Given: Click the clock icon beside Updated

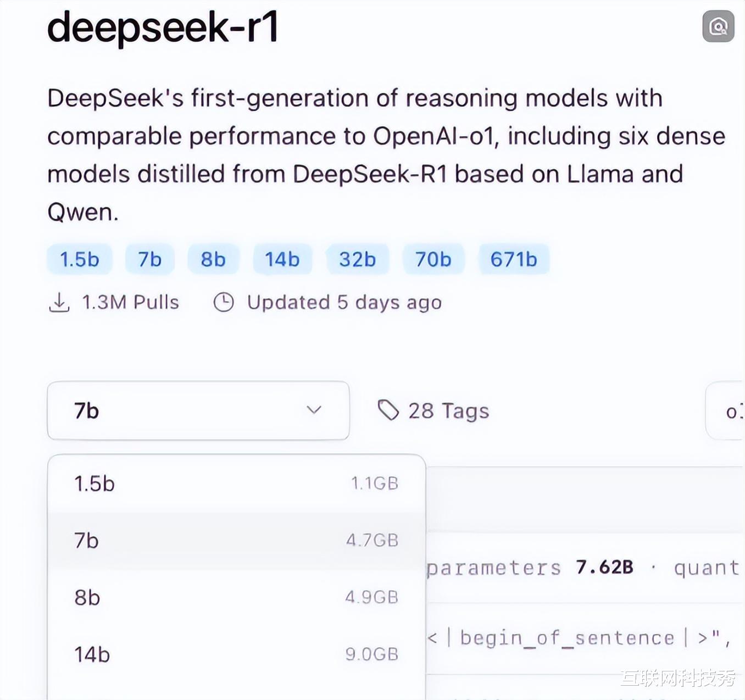Looking at the screenshot, I should point(224,302).
